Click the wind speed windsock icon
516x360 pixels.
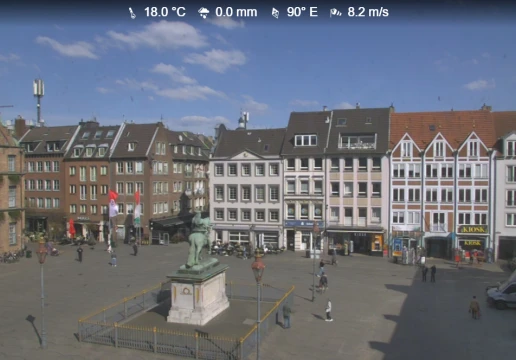tap(336, 13)
